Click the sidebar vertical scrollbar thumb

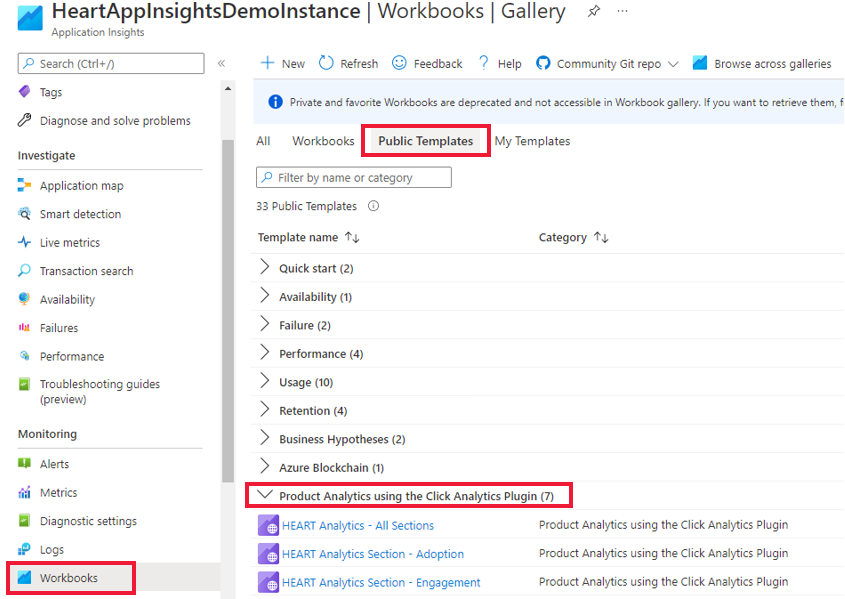228,311
